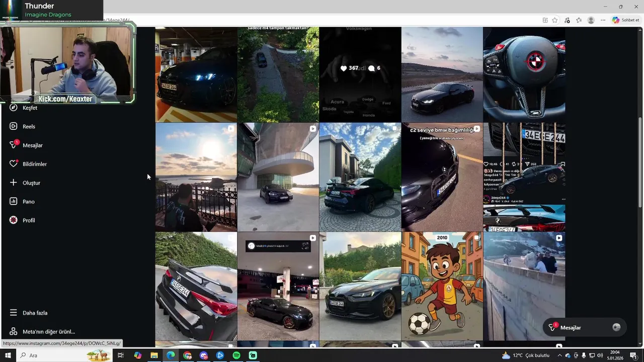Screen dimensions: 644x362
Task: Open the Profil sidebar link
Action: [29, 220]
